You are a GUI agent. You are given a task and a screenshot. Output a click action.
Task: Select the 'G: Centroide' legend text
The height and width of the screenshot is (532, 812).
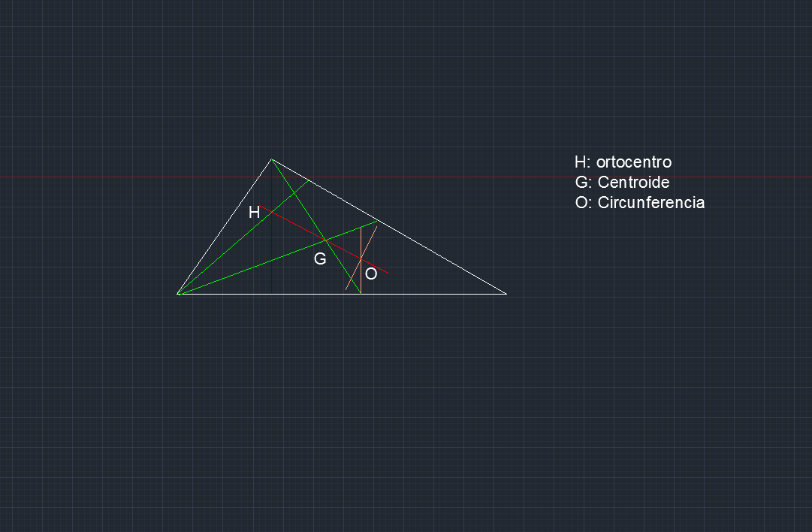(x=622, y=183)
